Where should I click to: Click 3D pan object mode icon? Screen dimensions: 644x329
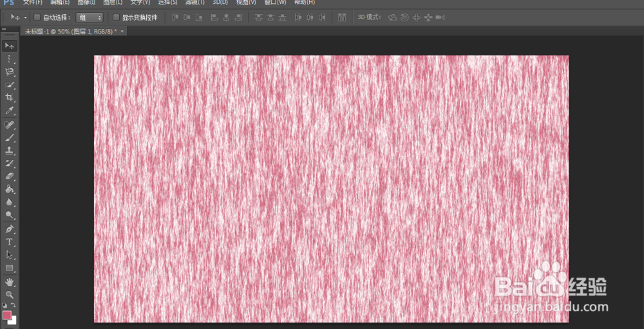click(417, 17)
